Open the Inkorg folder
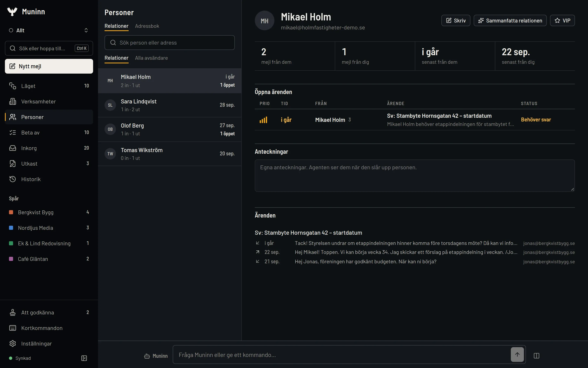588x368 pixels. (x=49, y=148)
